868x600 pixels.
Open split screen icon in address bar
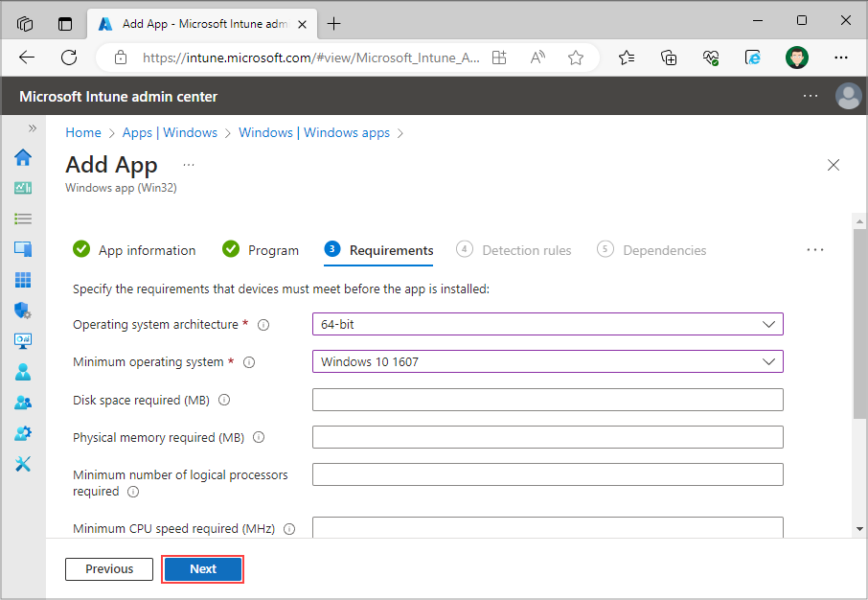pos(499,58)
